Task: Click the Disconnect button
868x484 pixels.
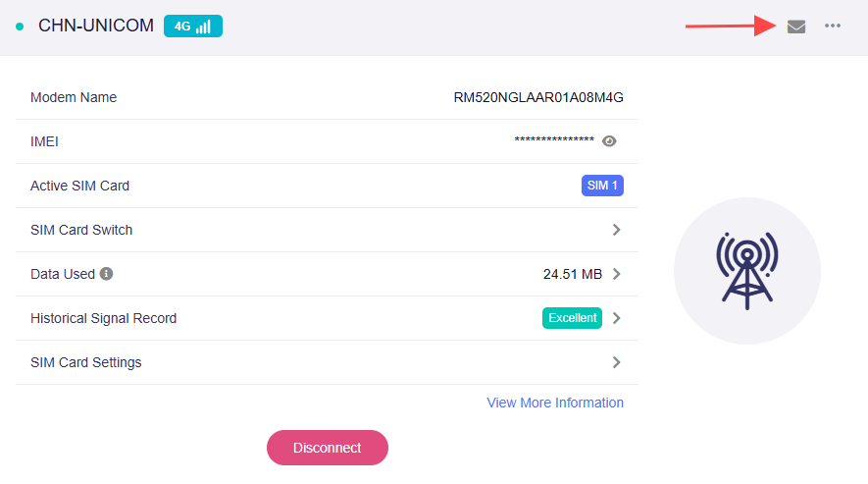Action: 328,448
